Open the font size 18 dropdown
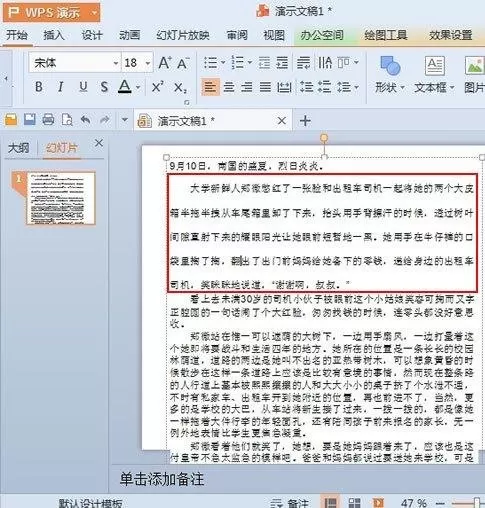 pos(148,63)
